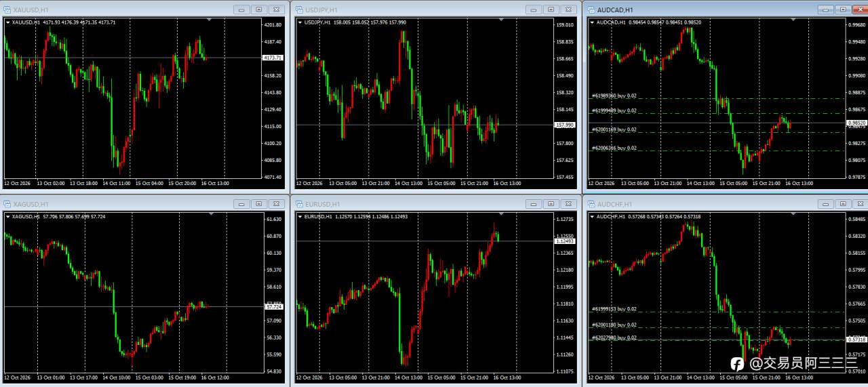The height and width of the screenshot is (387, 868).
Task: Click the chart icon in XAUUSD,H1 title bar
Action: point(6,9)
